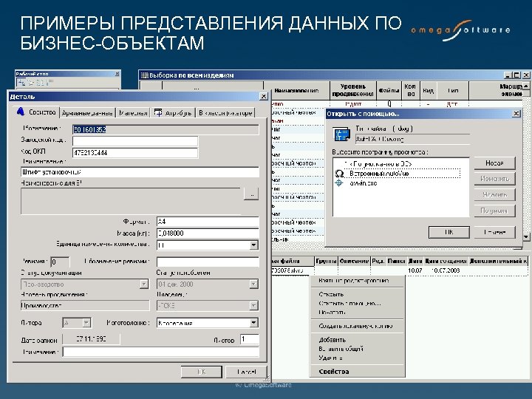Click the Кол-во column header
The width and height of the screenshot is (532, 399).
click(411, 90)
